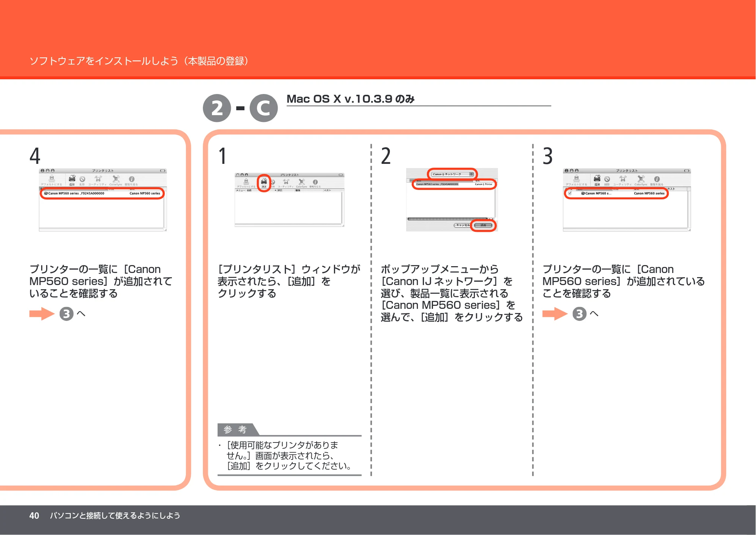Click 種類 column header in step 1 window
Viewport: 756px width, 535px height.
(309, 190)
